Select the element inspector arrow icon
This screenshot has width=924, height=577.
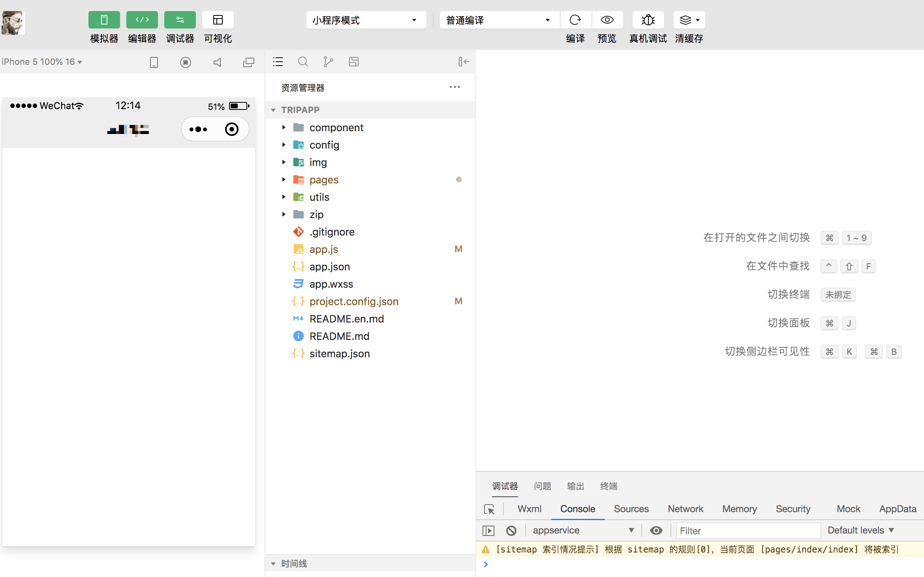pos(489,509)
